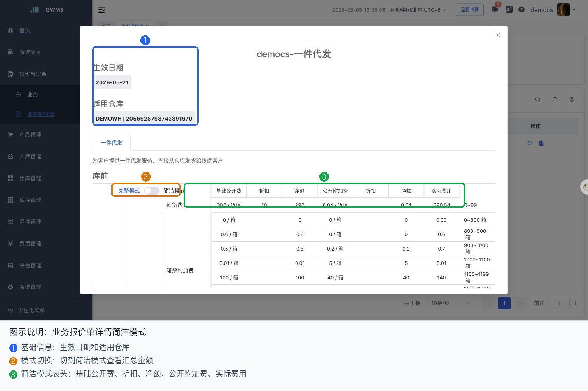Click the 公开附加费 column header
Image resolution: width=588 pixels, height=391 pixels.
pyautogui.click(x=335, y=191)
